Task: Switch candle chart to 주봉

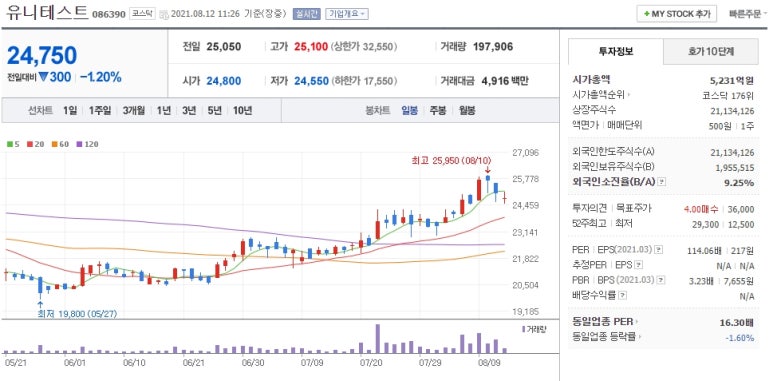Action: coord(438,110)
